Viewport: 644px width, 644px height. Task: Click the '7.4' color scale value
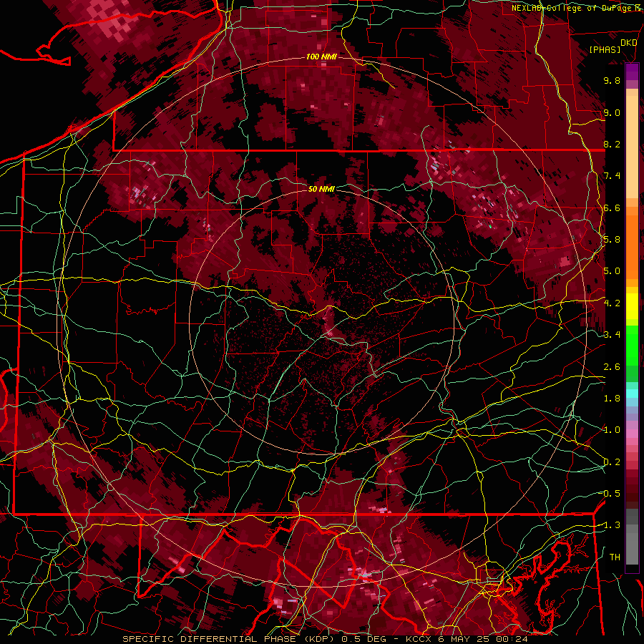point(612,176)
